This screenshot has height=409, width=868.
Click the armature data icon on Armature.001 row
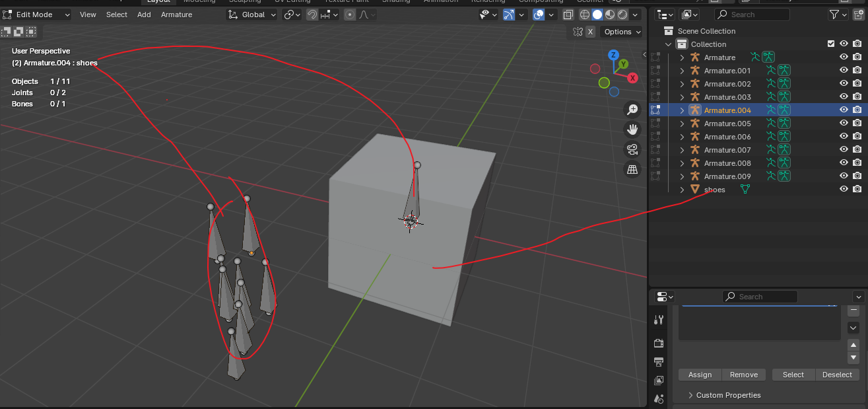click(784, 71)
